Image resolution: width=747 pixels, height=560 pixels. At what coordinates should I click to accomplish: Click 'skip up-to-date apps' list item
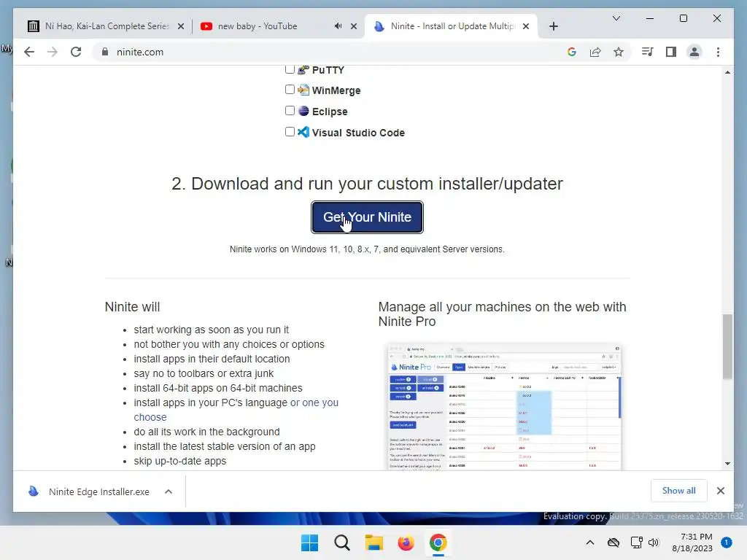[180, 461]
